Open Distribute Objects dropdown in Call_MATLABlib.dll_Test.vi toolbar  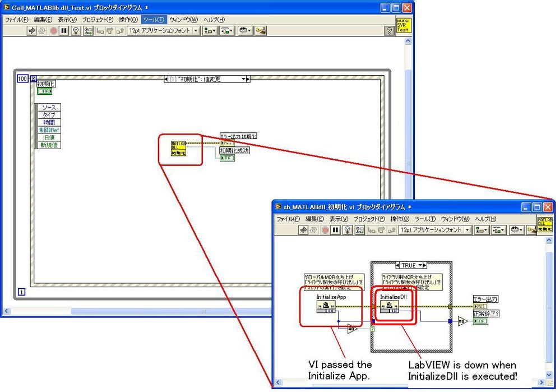click(x=227, y=31)
